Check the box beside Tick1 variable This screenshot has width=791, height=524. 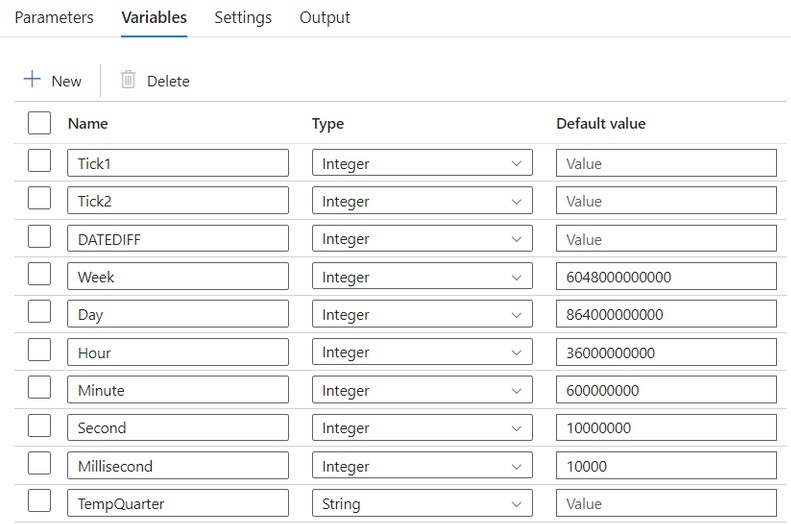coord(39,161)
